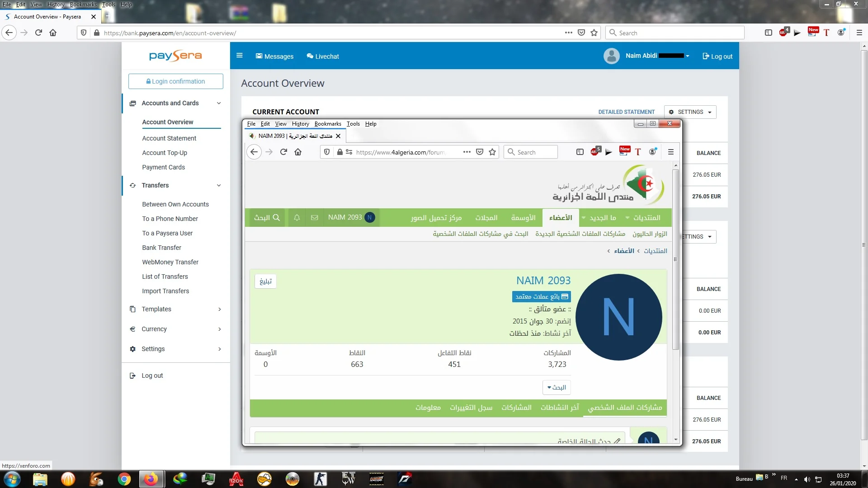Open the Bookmarks menu in the forum window
The image size is (868, 488).
[328, 124]
